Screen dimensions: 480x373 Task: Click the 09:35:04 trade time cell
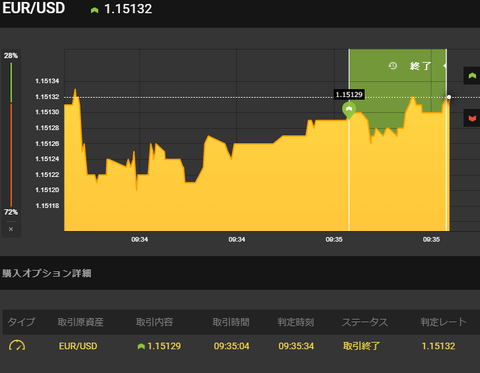click(232, 346)
